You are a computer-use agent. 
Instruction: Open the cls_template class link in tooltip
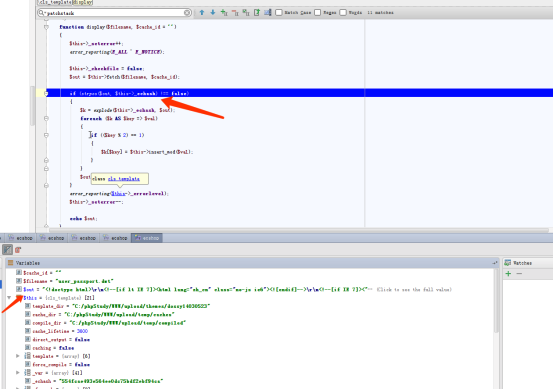124,179
